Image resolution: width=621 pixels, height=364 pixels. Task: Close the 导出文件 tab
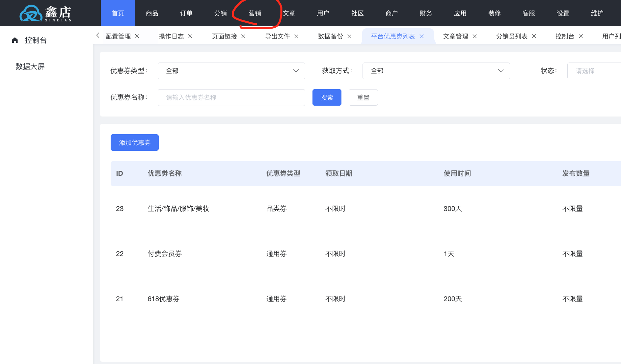tap(296, 36)
